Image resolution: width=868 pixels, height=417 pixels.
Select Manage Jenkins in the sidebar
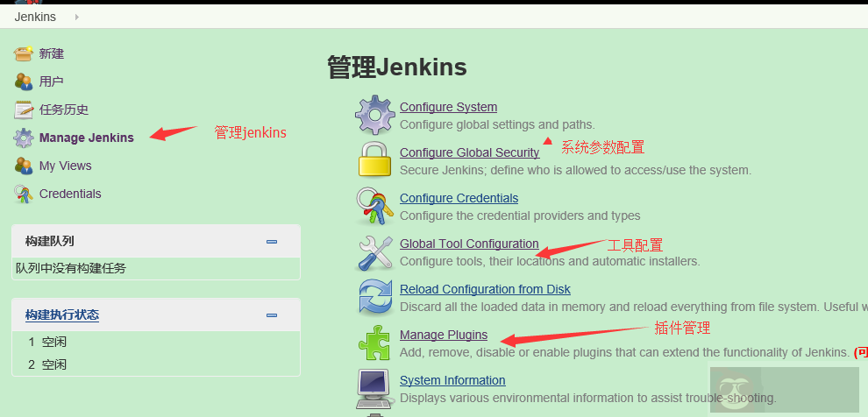tap(86, 138)
